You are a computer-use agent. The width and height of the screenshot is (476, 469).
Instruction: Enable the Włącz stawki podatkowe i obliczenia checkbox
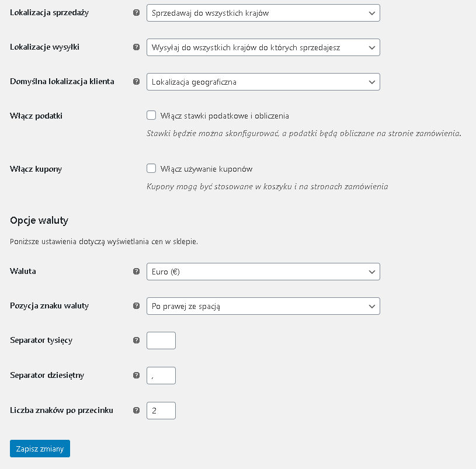[151, 116]
